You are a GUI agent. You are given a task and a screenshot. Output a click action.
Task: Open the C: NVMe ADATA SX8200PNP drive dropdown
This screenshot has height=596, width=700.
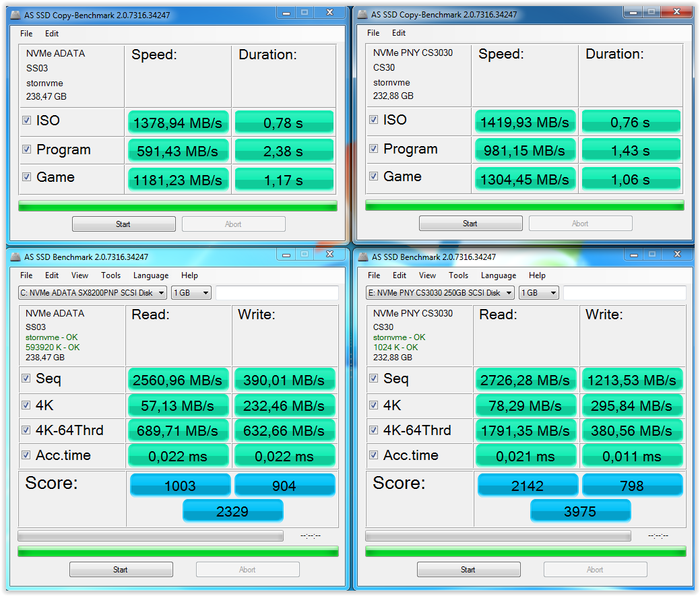[x=92, y=293]
